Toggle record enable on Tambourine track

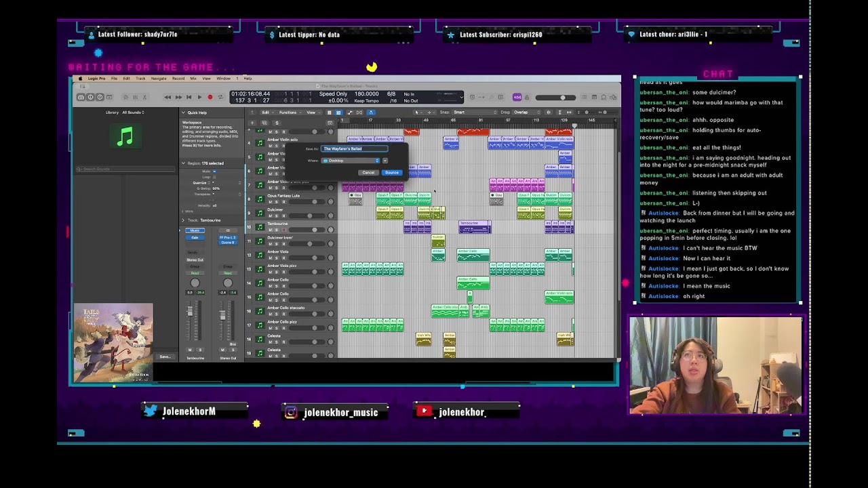(283, 230)
